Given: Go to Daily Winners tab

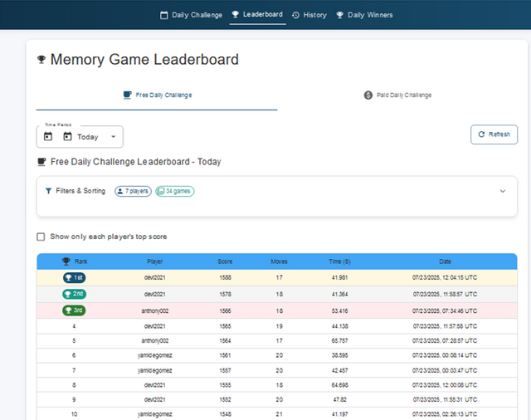Looking at the screenshot, I should 364,15.
